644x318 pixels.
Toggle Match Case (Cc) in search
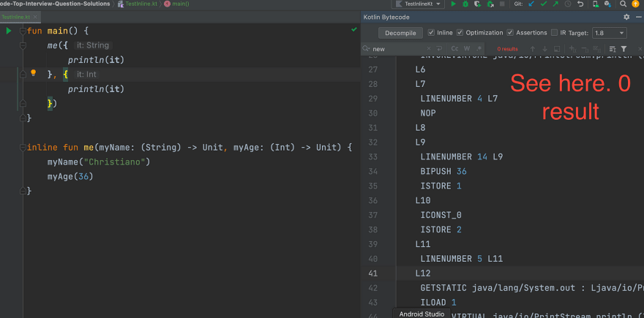[454, 49]
